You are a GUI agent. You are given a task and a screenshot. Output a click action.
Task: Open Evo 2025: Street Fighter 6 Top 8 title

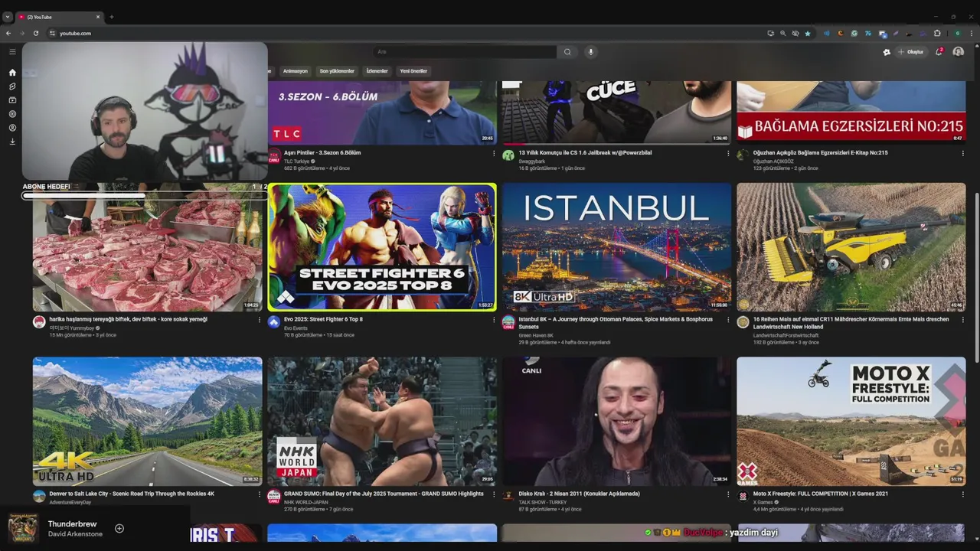tap(323, 319)
